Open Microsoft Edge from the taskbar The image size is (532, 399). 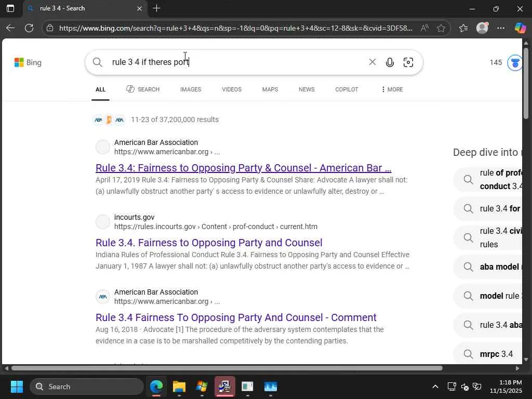tap(156, 387)
